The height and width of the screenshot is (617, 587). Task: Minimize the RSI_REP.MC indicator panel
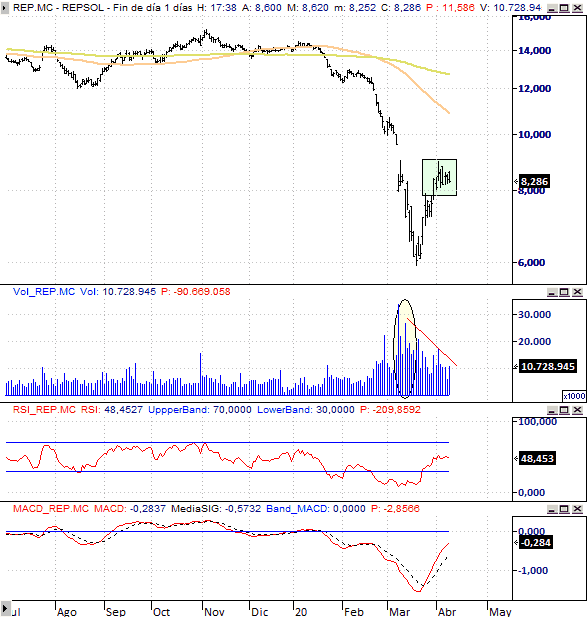tap(552, 410)
